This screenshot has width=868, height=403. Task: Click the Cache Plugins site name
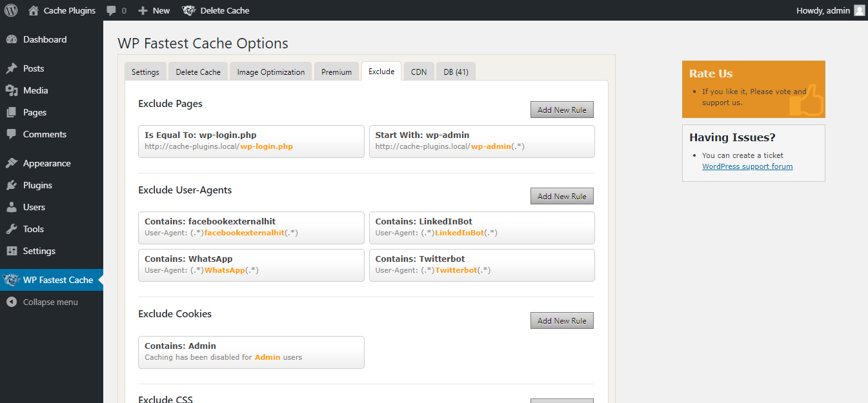click(x=70, y=10)
